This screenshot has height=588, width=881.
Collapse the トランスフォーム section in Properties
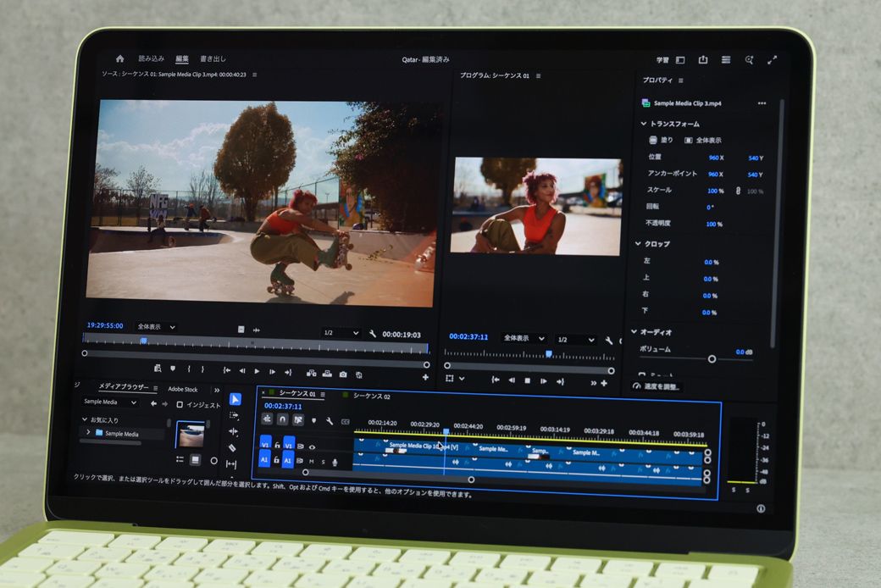[x=644, y=123]
